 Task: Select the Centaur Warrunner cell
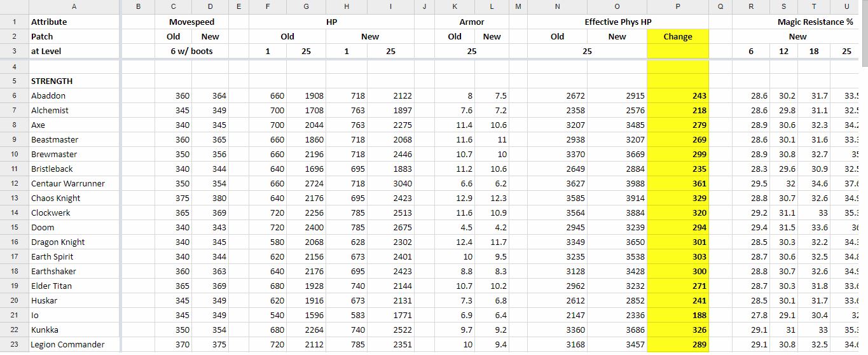click(74, 184)
